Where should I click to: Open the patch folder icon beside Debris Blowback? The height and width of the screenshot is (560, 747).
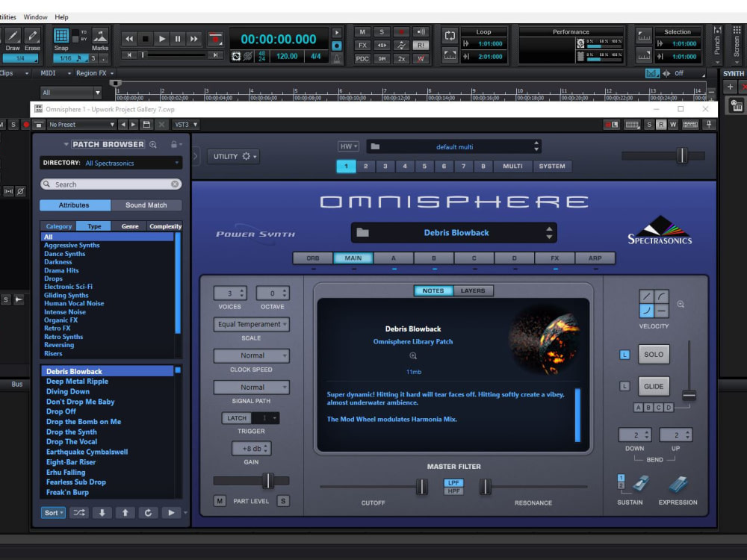coord(363,232)
